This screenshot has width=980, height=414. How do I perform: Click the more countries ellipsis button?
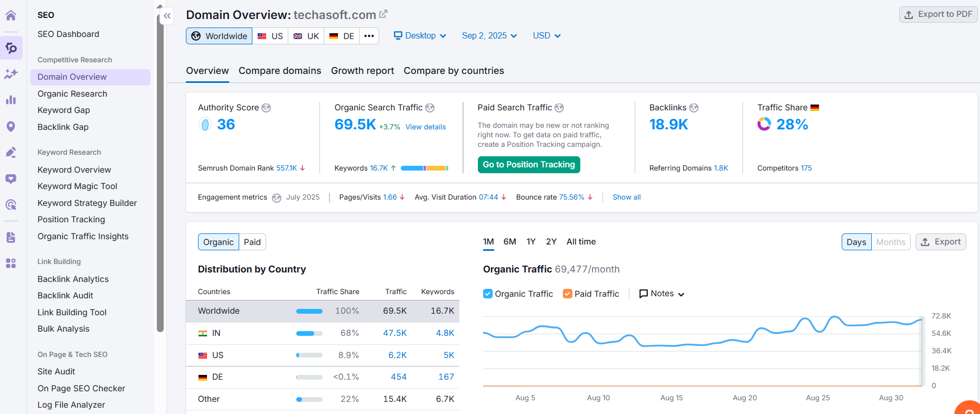coord(369,36)
